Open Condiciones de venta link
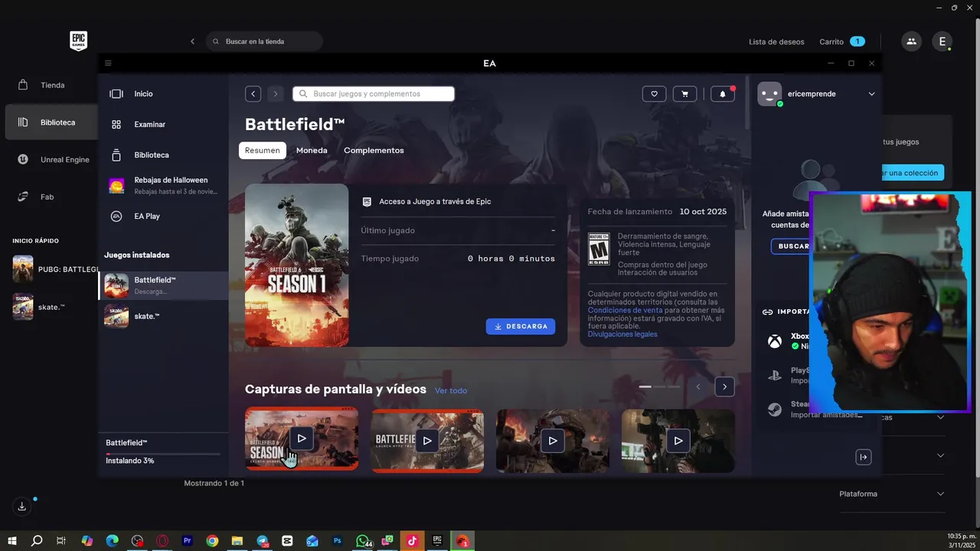This screenshot has width=980, height=551. [x=626, y=310]
